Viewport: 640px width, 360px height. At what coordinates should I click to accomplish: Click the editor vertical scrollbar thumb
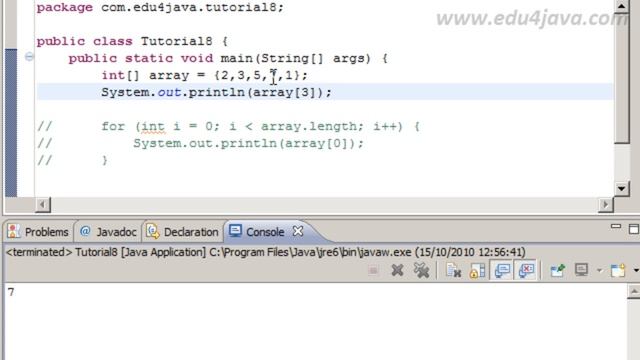[621, 78]
